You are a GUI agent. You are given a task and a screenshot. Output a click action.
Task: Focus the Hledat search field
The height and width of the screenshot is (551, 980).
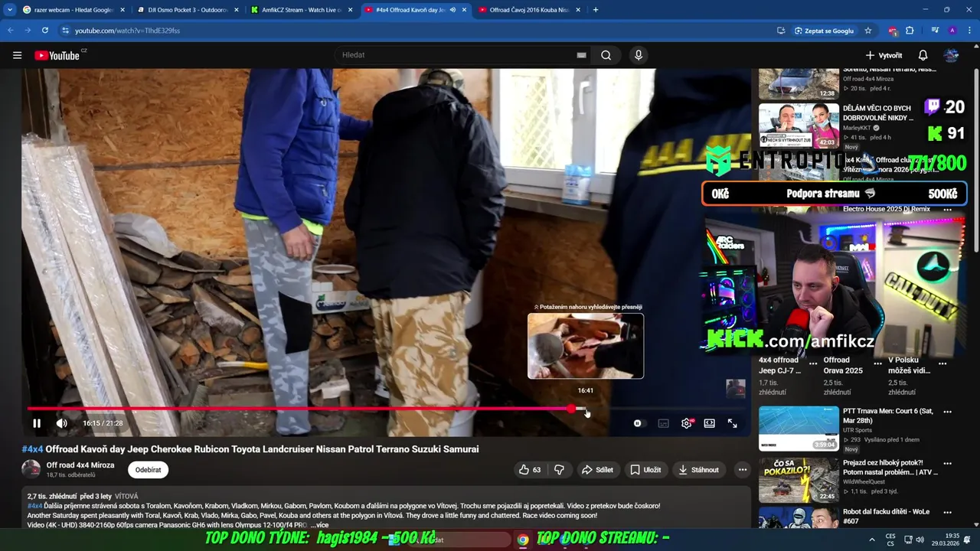pyautogui.click(x=456, y=55)
